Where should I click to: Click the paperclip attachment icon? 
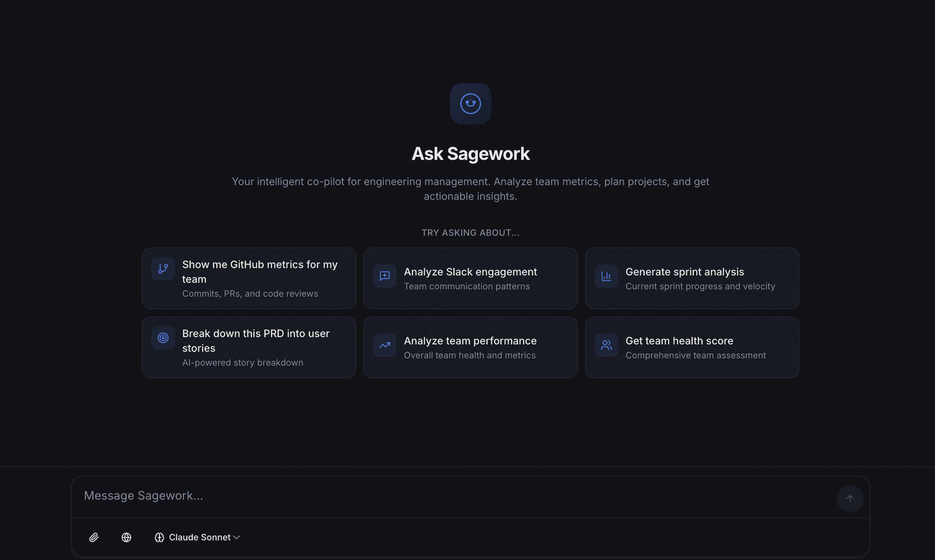coord(94,537)
